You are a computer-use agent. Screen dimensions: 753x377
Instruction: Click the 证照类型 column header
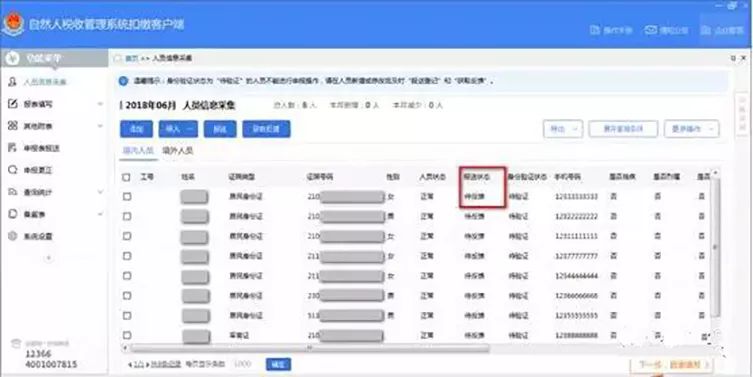coord(242,177)
